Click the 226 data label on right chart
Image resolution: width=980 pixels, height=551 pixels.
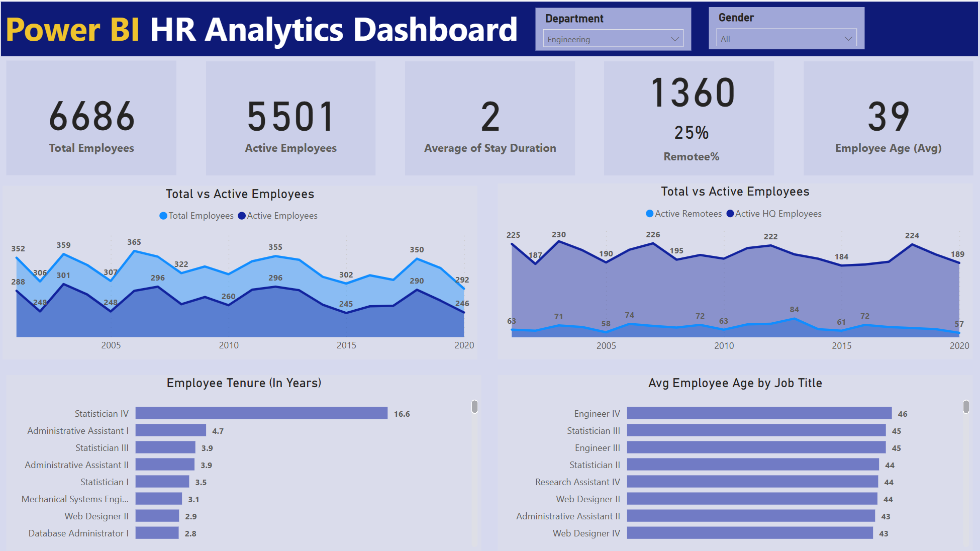pos(653,235)
